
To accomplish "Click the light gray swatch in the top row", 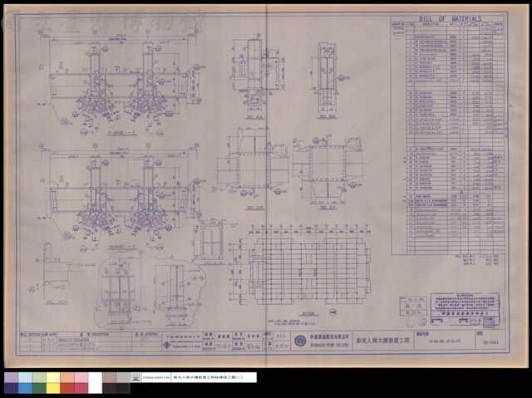I will [123, 378].
